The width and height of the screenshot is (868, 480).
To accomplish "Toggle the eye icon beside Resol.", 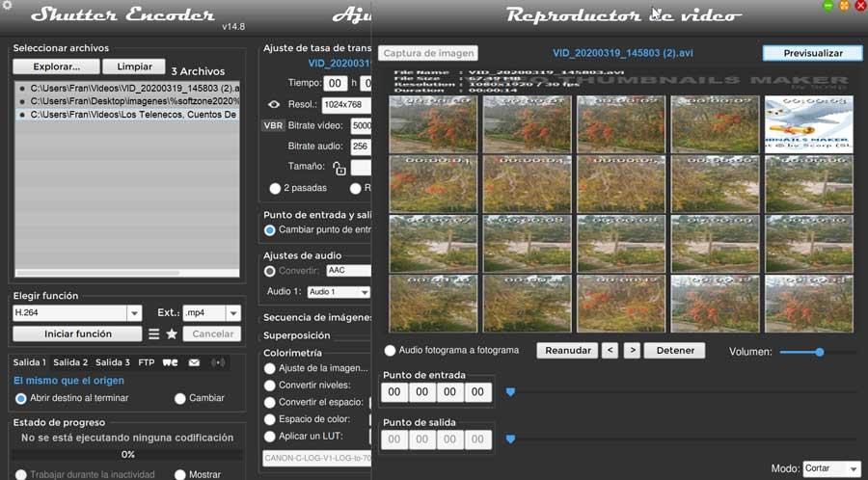I will (274, 104).
